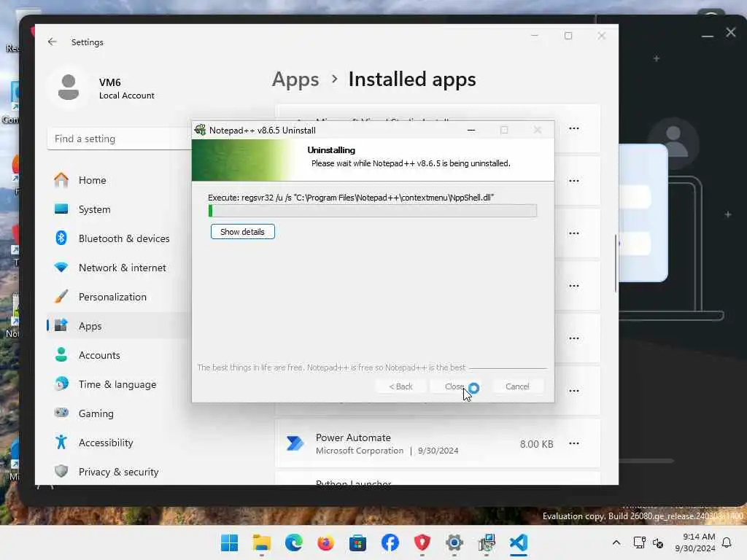Focus the Find a setting search box
The image size is (747, 560).
tap(119, 139)
